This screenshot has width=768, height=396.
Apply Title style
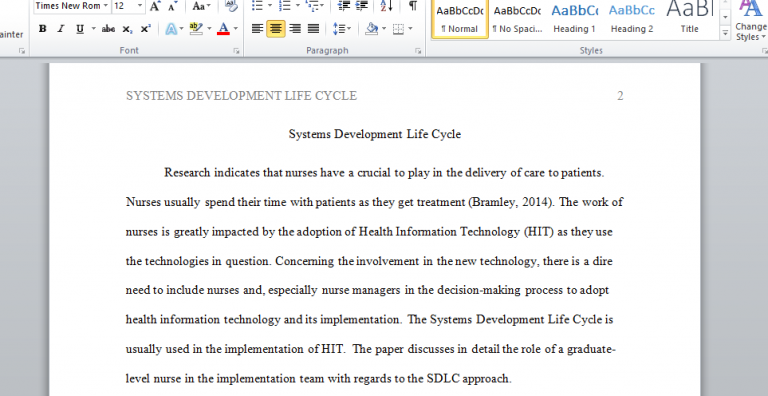point(690,19)
